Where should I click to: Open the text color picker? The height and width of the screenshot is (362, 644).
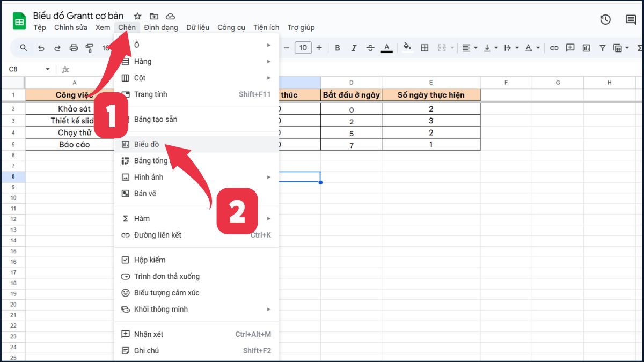point(386,48)
